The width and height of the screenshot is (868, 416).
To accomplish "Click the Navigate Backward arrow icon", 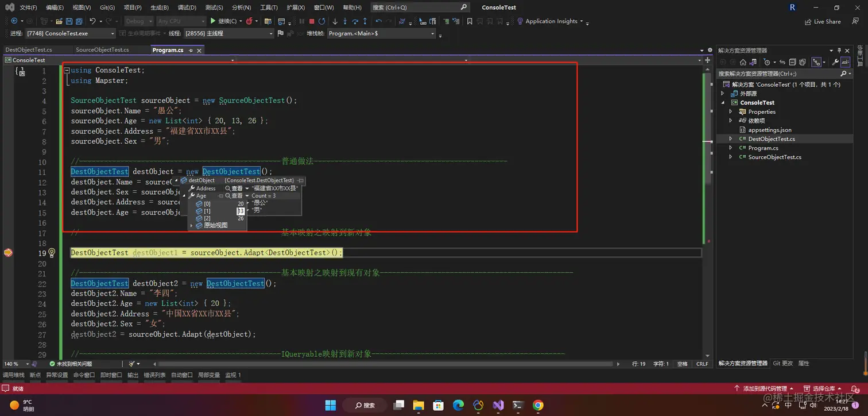I will pos(14,21).
